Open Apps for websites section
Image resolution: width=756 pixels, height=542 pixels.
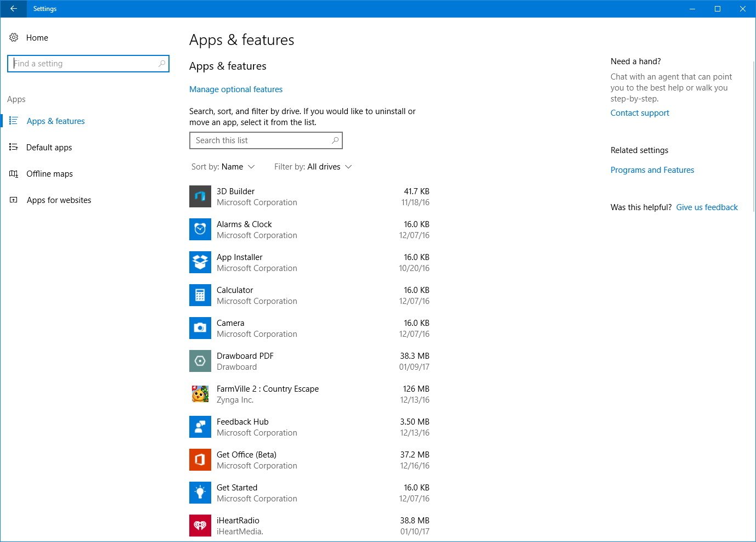click(59, 200)
